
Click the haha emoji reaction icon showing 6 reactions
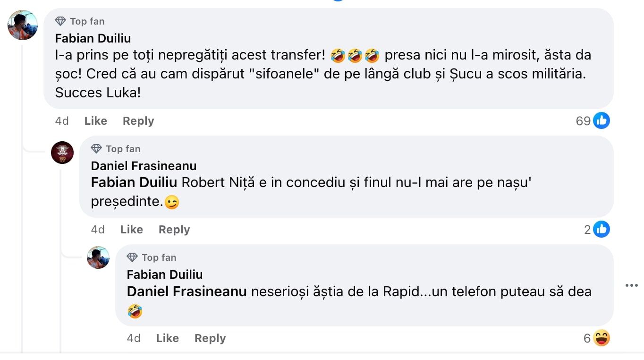(602, 338)
